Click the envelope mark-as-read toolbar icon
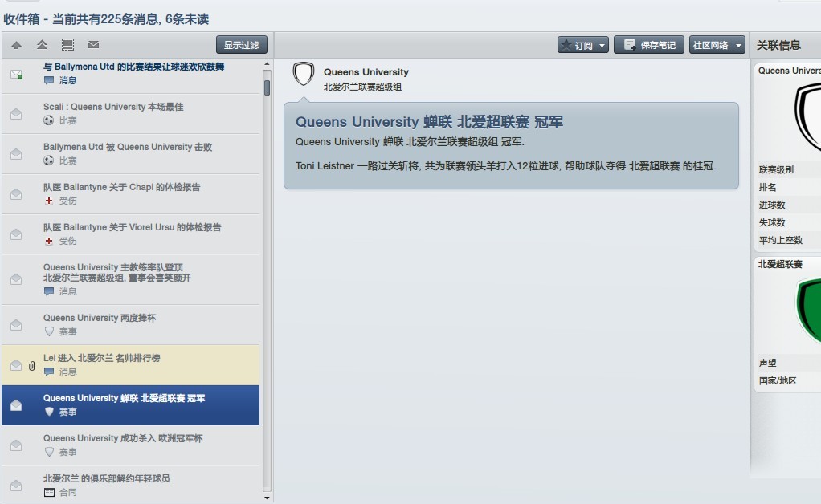 [x=94, y=45]
